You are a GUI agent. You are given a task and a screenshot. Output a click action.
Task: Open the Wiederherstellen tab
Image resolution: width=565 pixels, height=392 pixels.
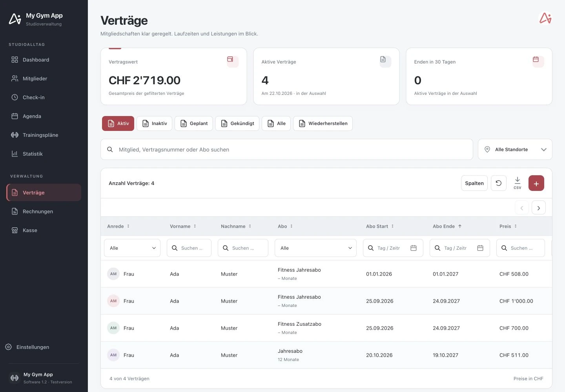click(323, 123)
